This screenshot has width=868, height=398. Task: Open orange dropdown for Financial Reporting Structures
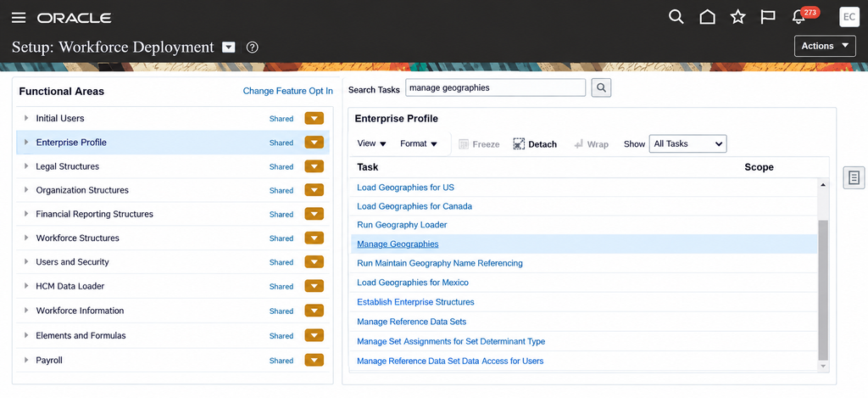pyautogui.click(x=314, y=214)
